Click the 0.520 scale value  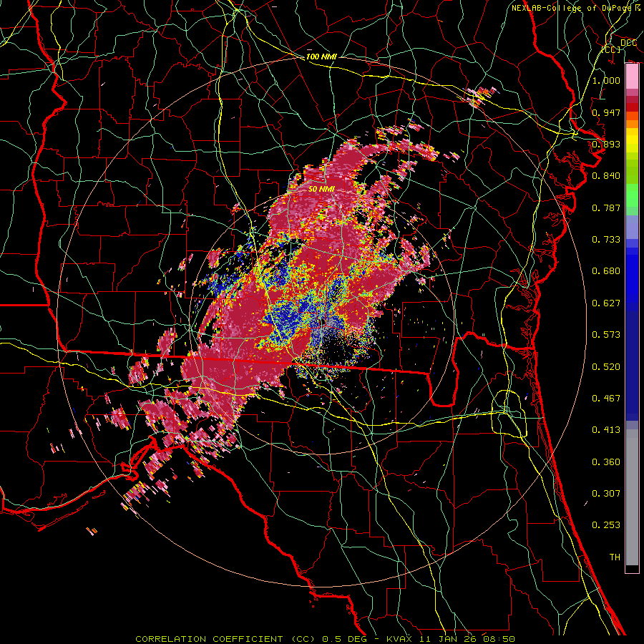pos(606,367)
